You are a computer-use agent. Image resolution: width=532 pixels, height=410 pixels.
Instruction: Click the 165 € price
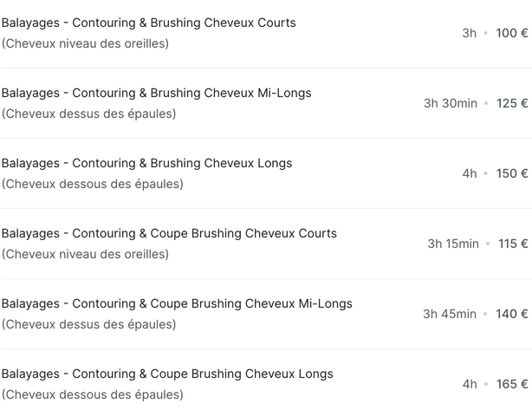[512, 385]
